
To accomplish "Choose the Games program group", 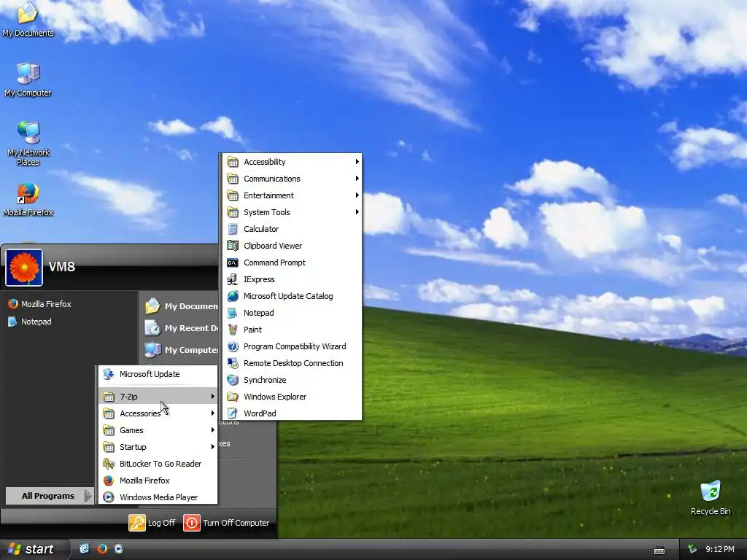I will [158, 430].
